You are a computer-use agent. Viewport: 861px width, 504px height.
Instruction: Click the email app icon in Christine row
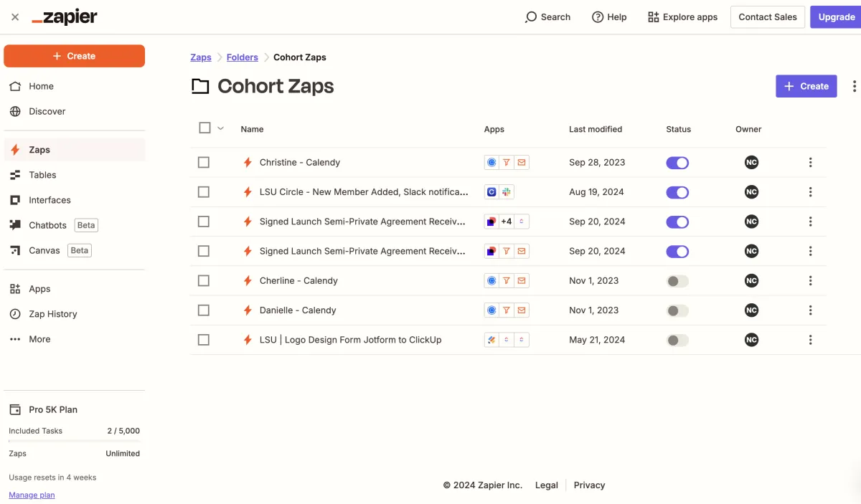pyautogui.click(x=522, y=163)
